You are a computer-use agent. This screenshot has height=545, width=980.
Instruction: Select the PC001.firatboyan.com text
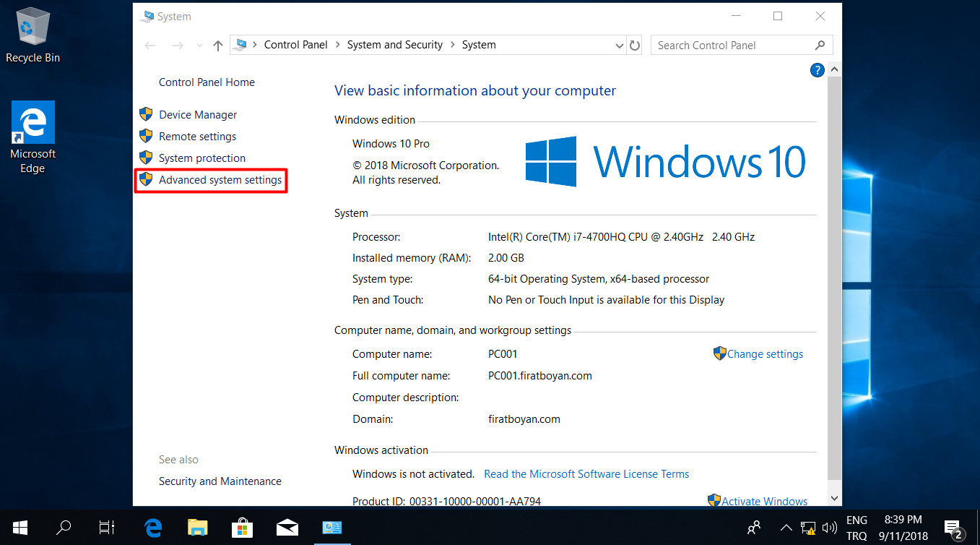(540, 376)
